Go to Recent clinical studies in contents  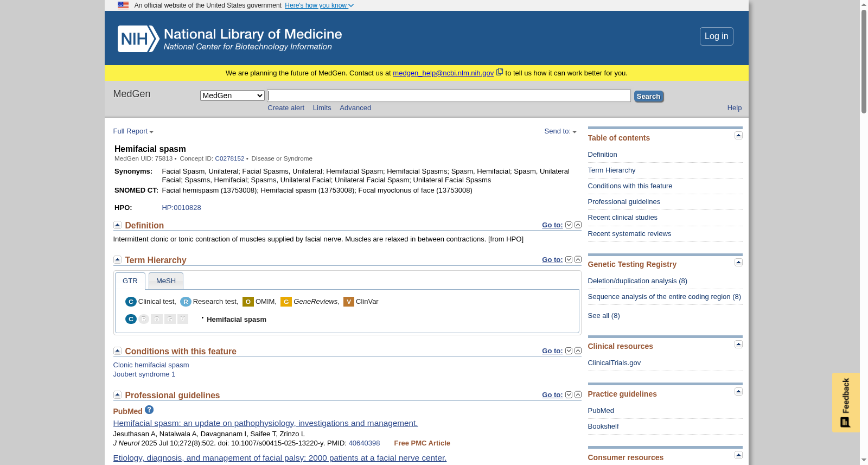click(622, 218)
